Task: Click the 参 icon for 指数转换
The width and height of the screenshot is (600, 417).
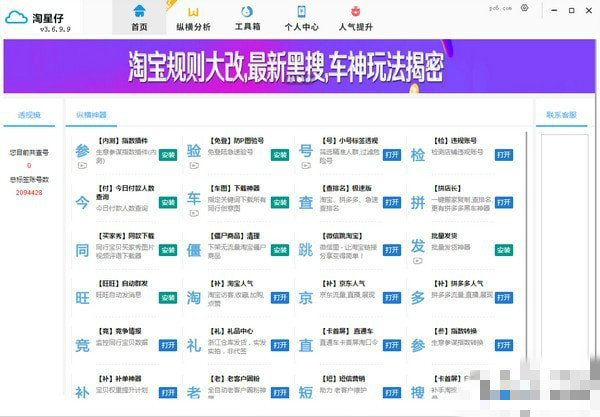Action: (x=417, y=345)
